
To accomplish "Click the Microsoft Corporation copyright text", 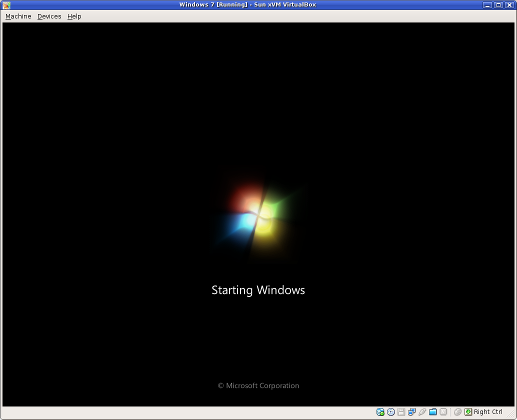I will (x=258, y=385).
